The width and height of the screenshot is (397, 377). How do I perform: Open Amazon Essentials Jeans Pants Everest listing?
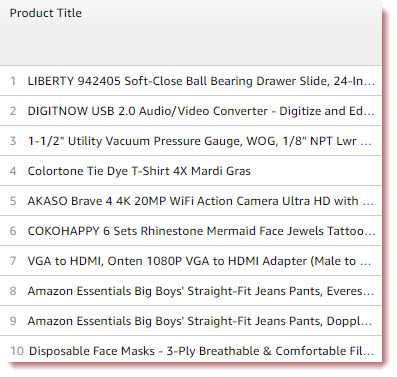click(x=201, y=291)
